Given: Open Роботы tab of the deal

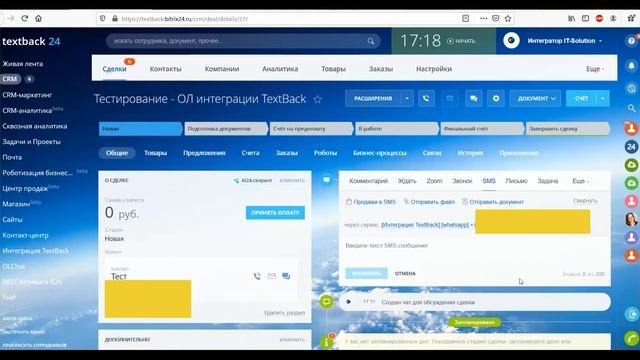Looking at the screenshot, I should (325, 153).
